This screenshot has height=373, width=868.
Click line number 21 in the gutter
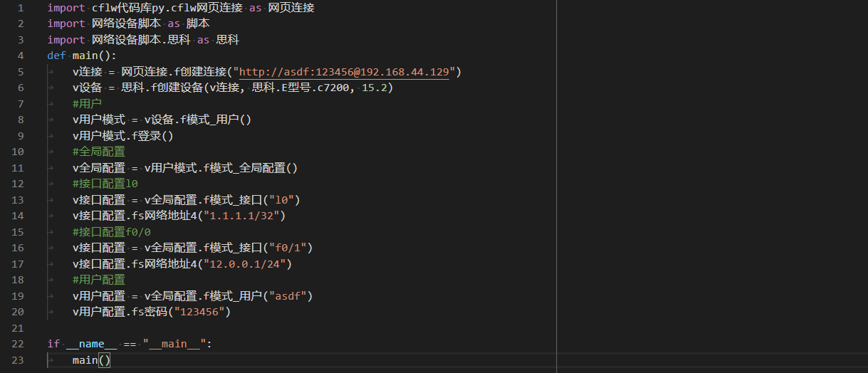(x=17, y=328)
